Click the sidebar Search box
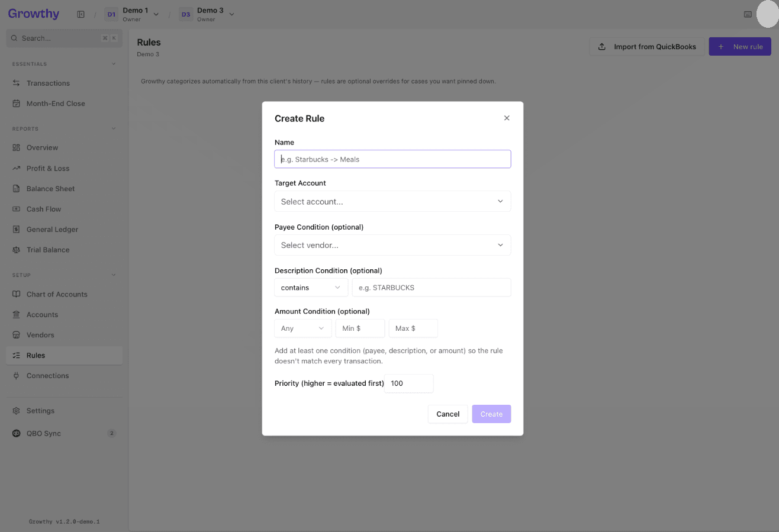The image size is (779, 532). [64, 38]
